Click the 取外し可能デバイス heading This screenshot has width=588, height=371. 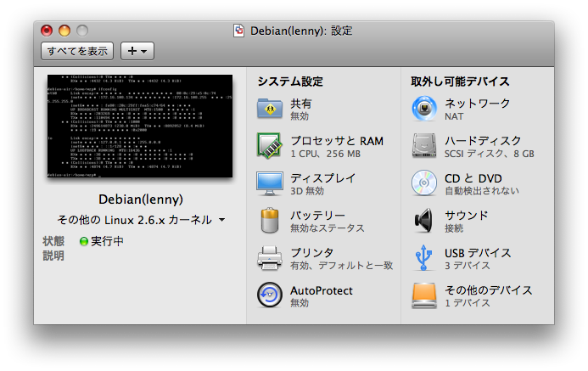pos(460,82)
